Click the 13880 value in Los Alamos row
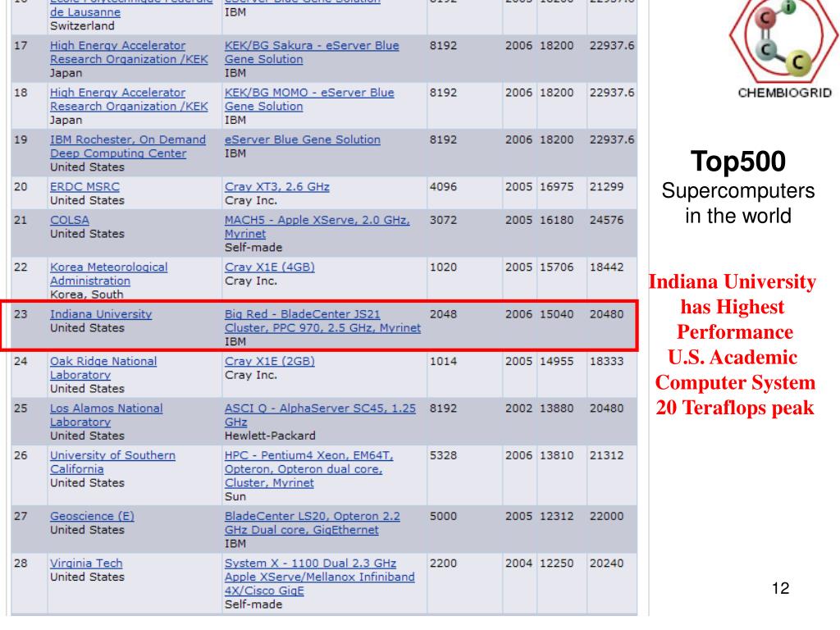Viewport: 840px width, 630px height. [x=556, y=409]
